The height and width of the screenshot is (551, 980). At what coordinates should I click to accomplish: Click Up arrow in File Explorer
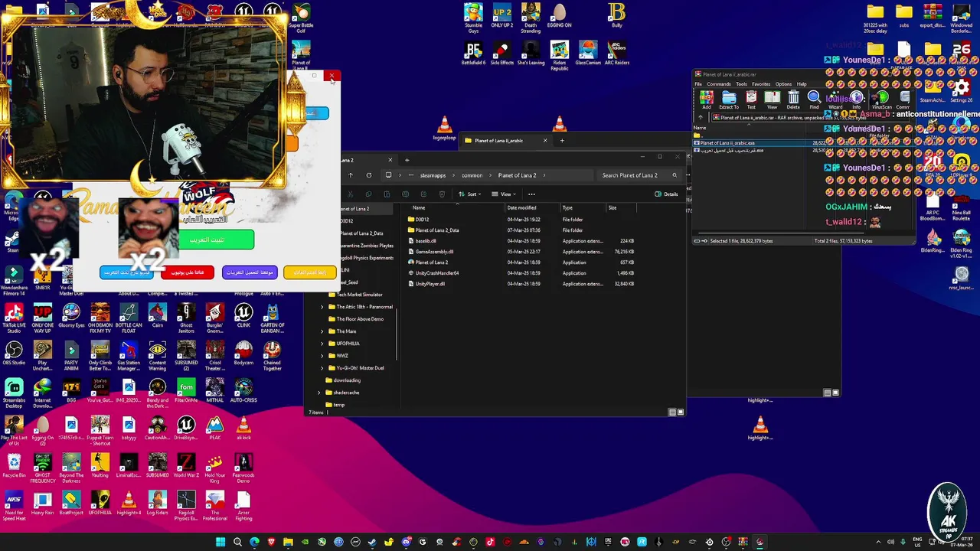point(351,175)
